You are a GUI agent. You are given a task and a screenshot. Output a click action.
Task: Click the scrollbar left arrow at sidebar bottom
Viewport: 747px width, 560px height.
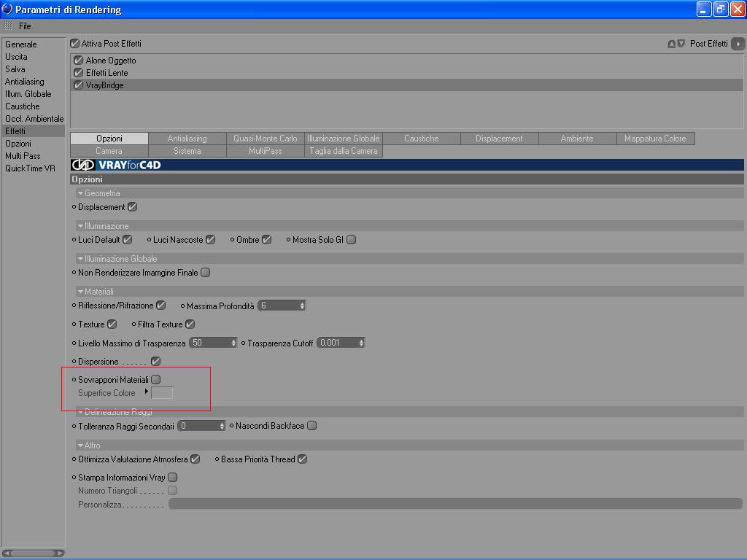click(x=6, y=553)
